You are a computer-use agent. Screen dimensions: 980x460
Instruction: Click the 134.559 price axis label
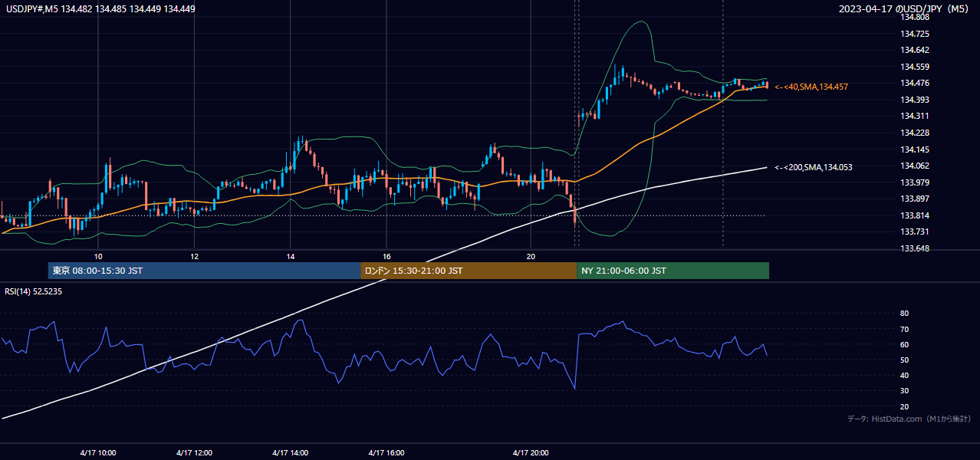click(x=915, y=67)
